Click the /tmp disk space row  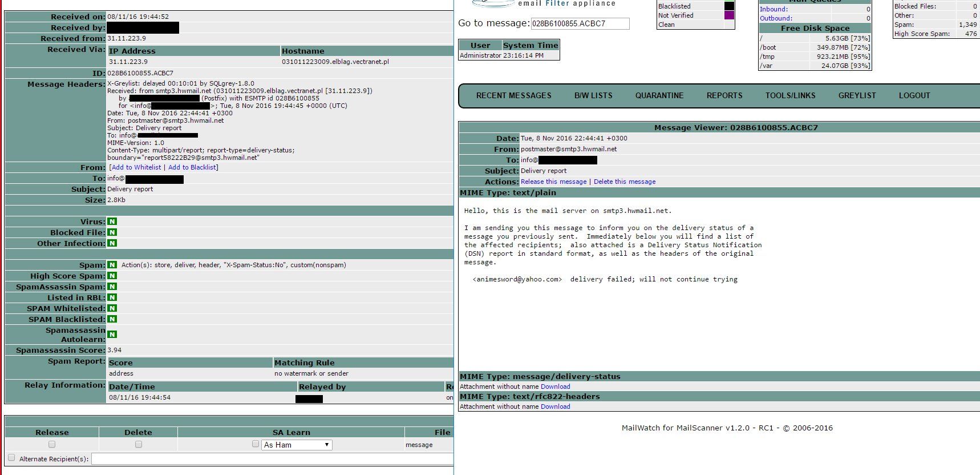[815, 57]
